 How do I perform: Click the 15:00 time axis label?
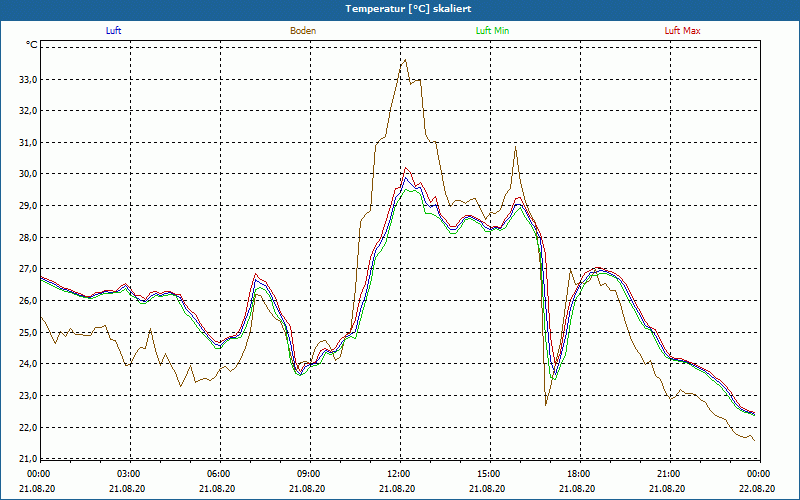[490, 474]
